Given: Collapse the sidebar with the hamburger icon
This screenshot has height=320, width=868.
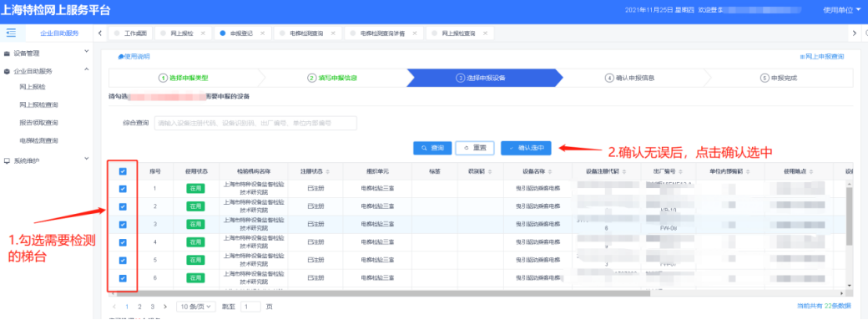Looking at the screenshot, I should pos(11,33).
